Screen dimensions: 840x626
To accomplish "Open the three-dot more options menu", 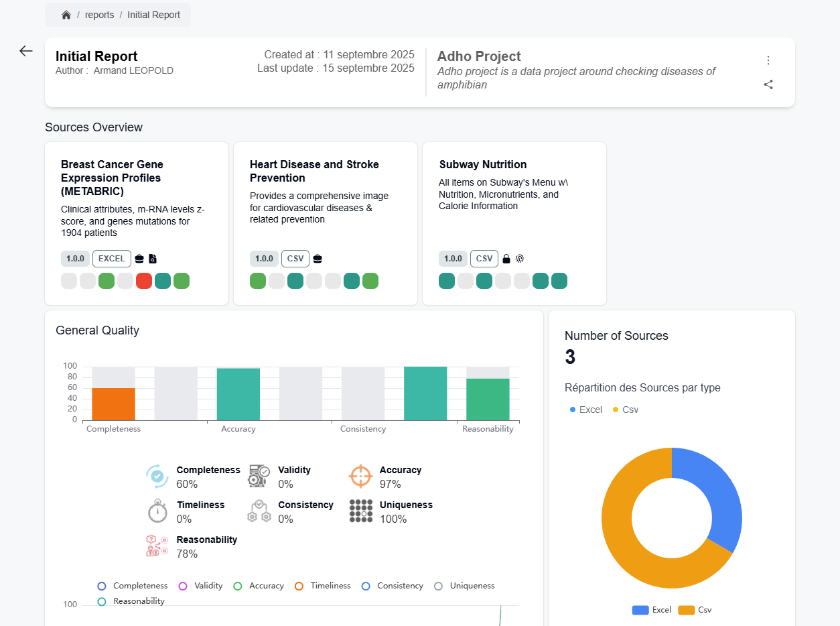I will point(768,60).
